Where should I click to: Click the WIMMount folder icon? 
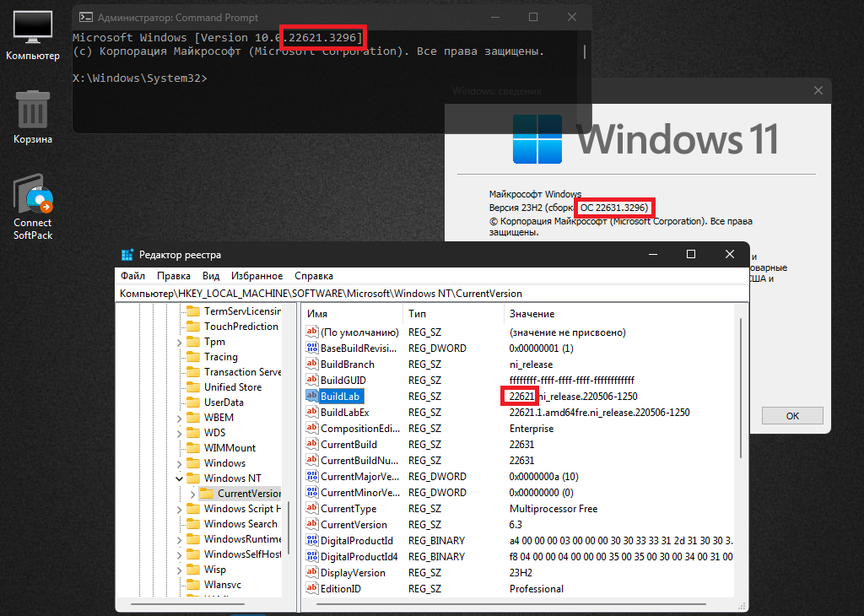coord(193,448)
